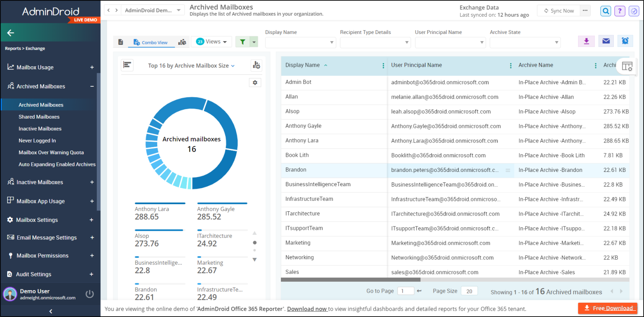Click the chart settings gear icon
Image resolution: width=644 pixels, height=317 pixels.
click(x=255, y=83)
